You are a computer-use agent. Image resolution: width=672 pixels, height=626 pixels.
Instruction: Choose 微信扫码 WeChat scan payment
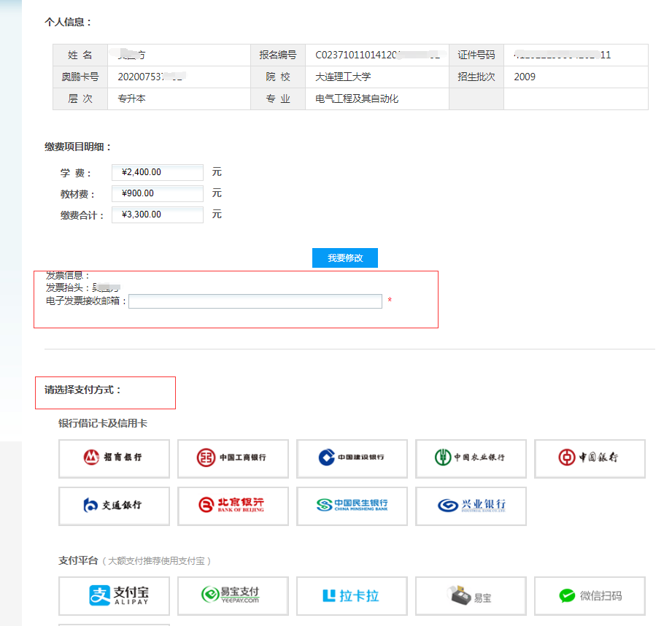[590, 595]
